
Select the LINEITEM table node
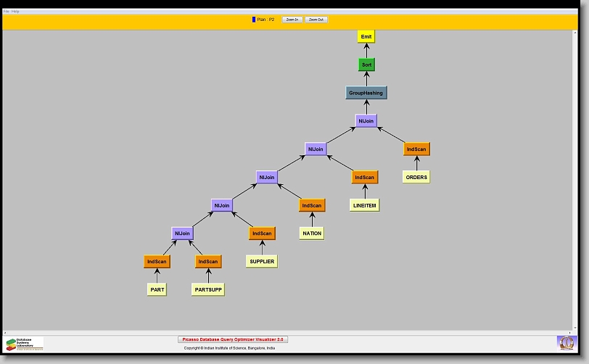[365, 205]
